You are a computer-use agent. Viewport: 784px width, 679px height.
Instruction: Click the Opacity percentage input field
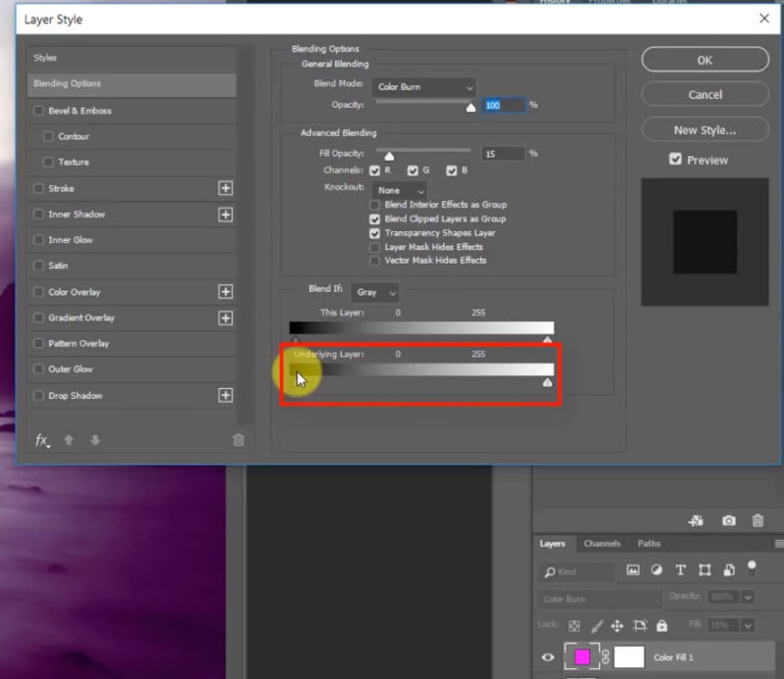503,105
